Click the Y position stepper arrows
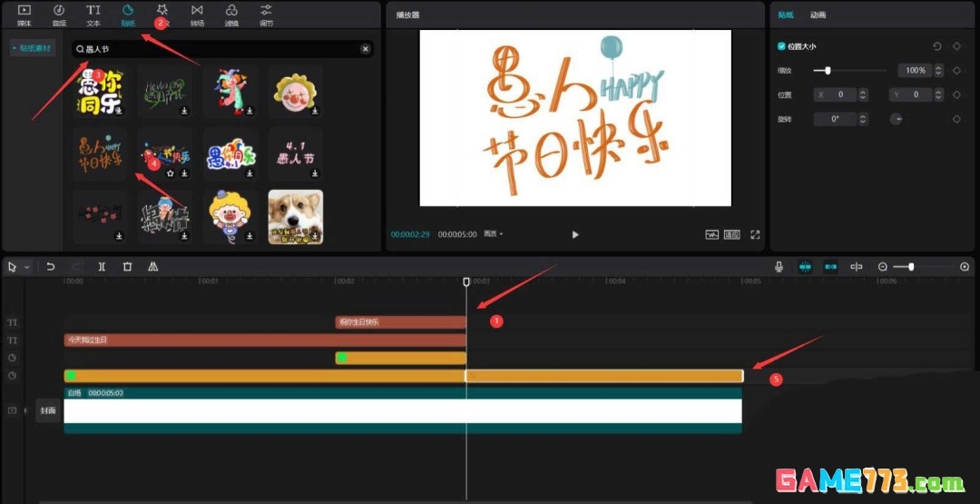The height and width of the screenshot is (504, 980). pyautogui.click(x=938, y=94)
